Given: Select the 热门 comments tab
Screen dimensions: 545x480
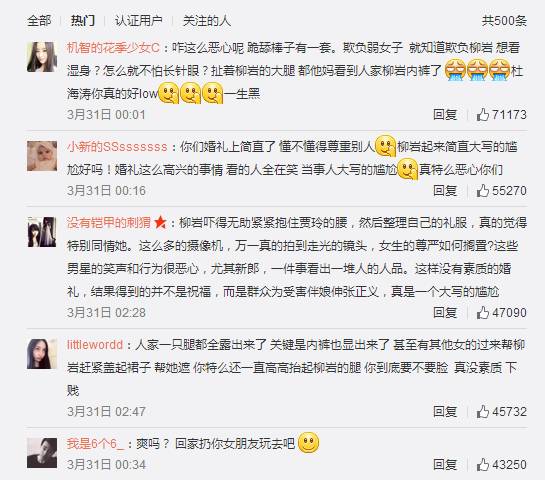Looking at the screenshot, I should (x=83, y=21).
